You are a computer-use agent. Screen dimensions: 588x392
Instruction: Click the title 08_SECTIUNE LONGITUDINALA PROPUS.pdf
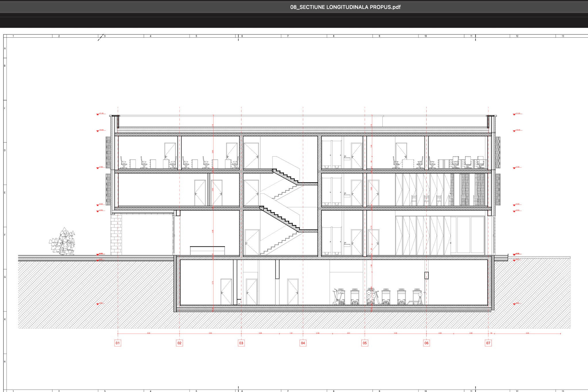pos(345,7)
